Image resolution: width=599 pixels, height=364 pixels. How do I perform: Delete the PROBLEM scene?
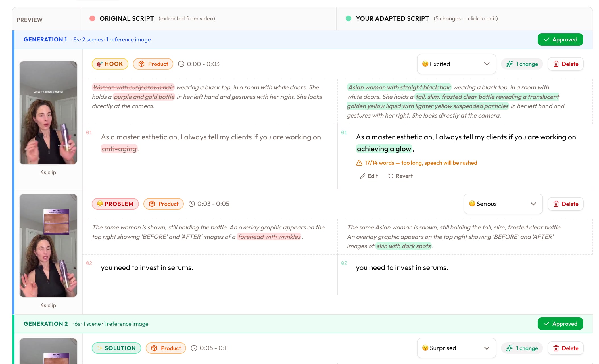[x=565, y=204]
